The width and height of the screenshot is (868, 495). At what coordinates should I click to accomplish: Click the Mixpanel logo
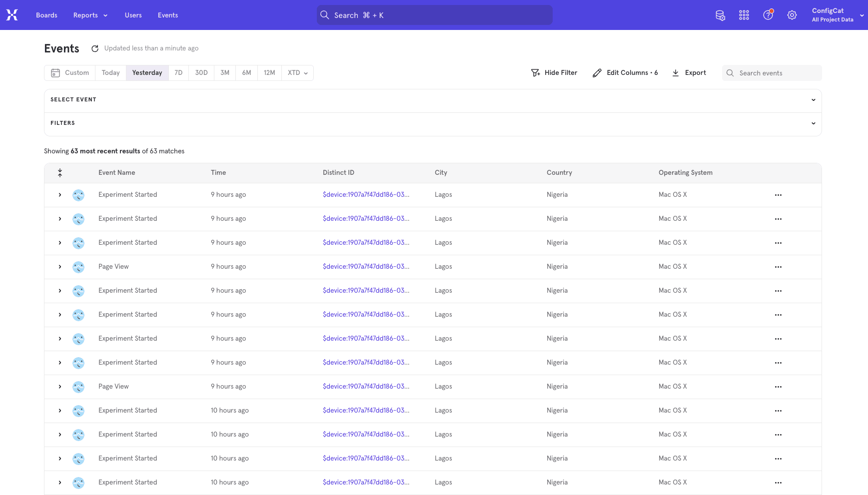pos(11,15)
